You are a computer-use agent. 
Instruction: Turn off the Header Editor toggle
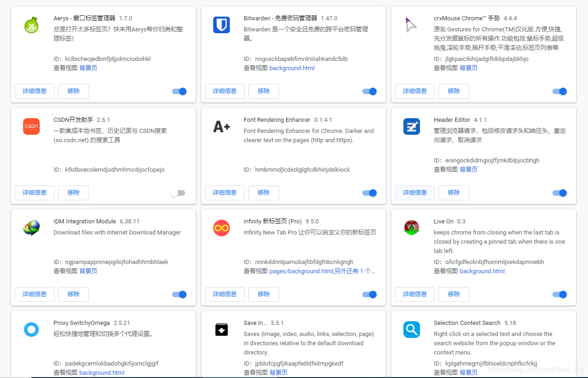(x=560, y=193)
